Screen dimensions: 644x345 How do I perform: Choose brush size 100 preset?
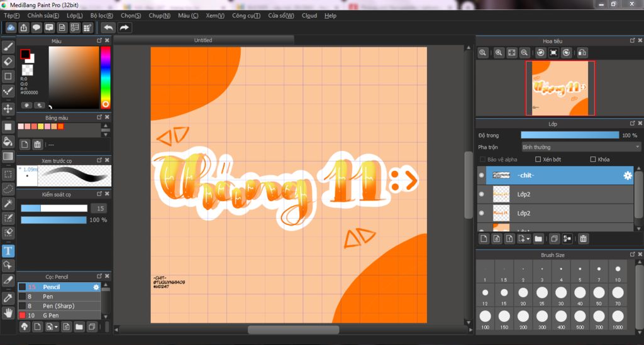[x=485, y=319]
